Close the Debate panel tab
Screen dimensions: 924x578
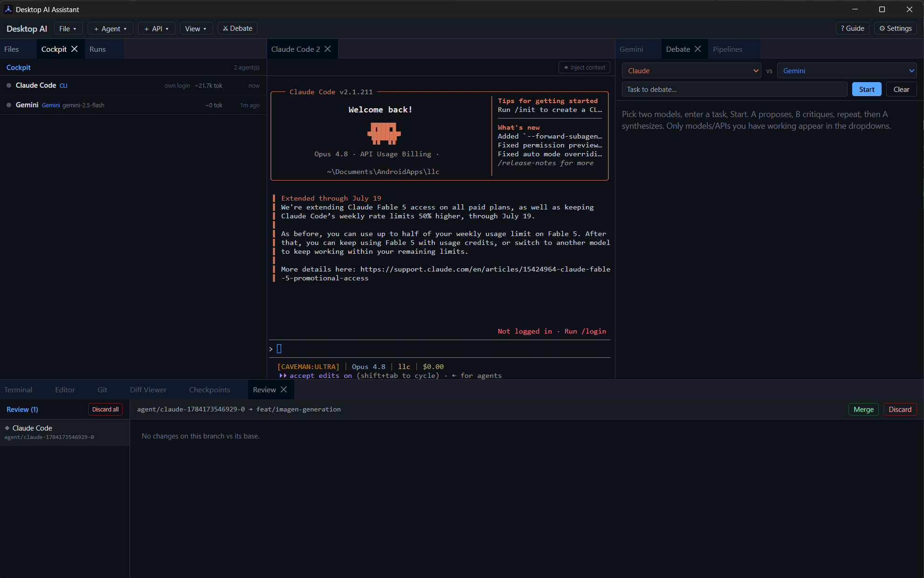(698, 49)
